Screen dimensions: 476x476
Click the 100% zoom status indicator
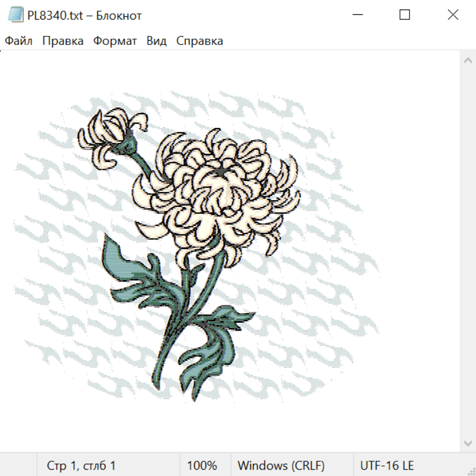point(202,465)
